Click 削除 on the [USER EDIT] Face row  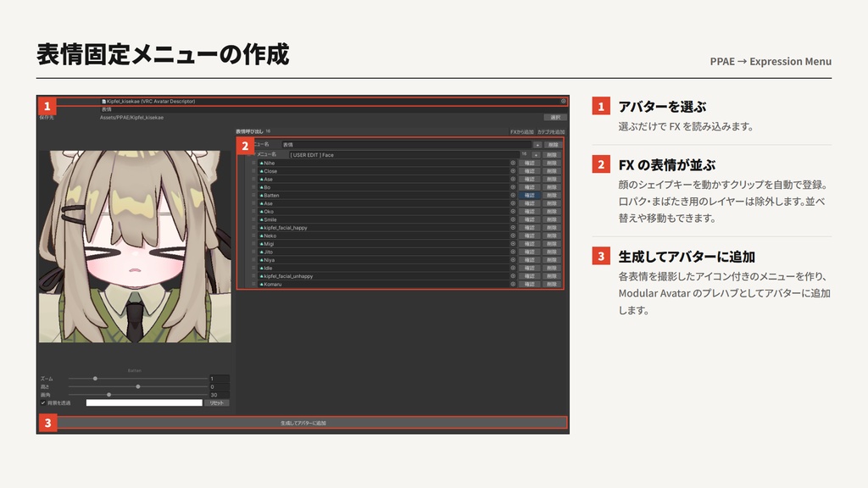coord(552,155)
